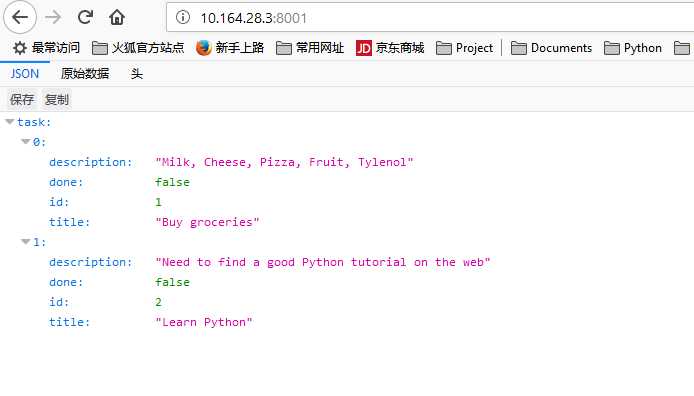Select the "1:" index label
Image resolution: width=694 pixels, height=396 pixels.
39,242
